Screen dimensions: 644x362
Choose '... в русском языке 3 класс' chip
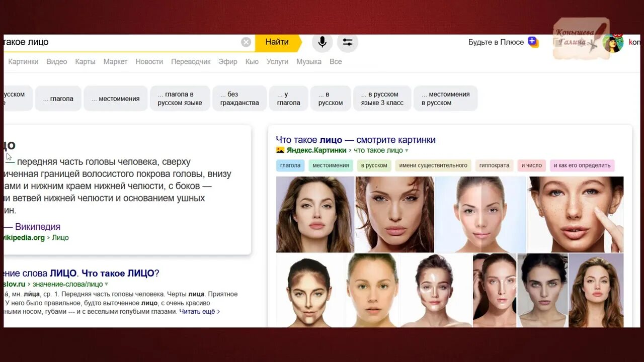pyautogui.click(x=382, y=99)
